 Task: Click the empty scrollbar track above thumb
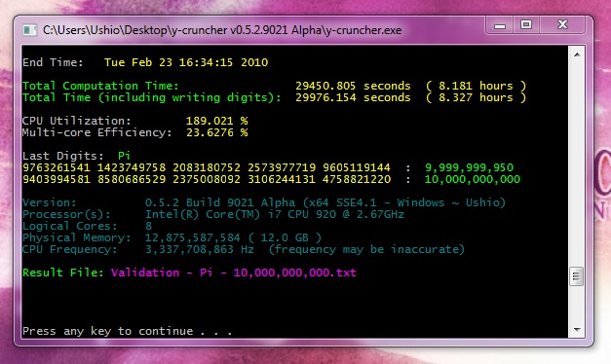click(x=577, y=164)
